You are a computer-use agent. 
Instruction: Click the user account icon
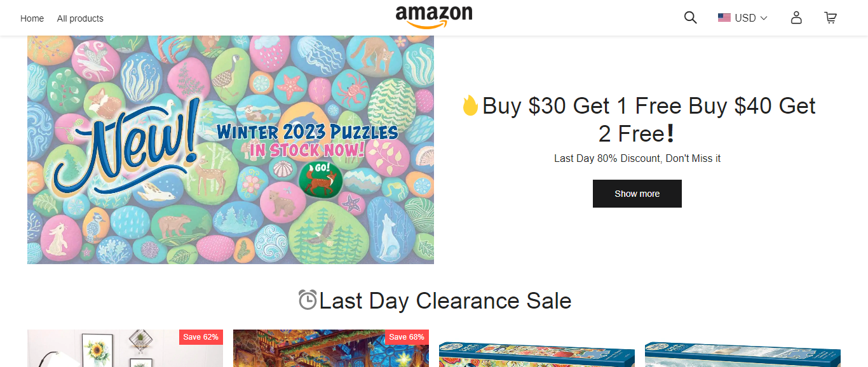(796, 18)
